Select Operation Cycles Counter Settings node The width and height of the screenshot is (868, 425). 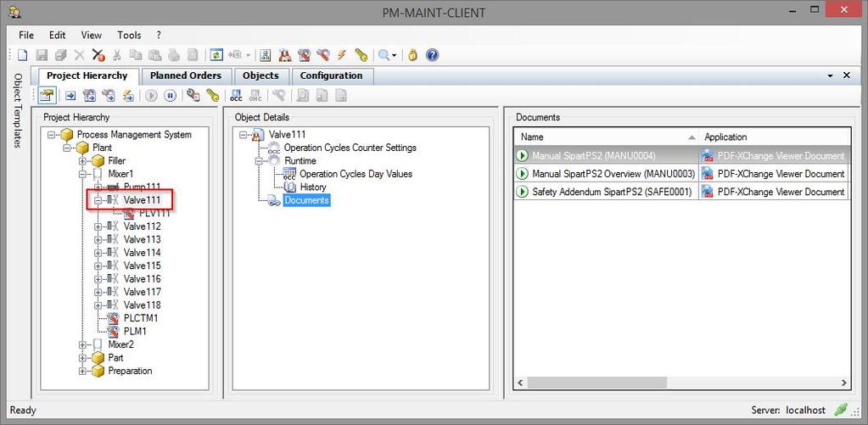click(350, 148)
